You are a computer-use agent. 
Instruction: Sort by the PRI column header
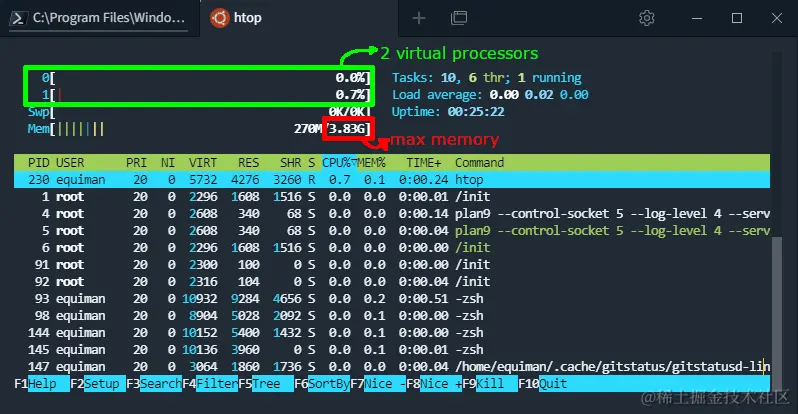(136, 163)
